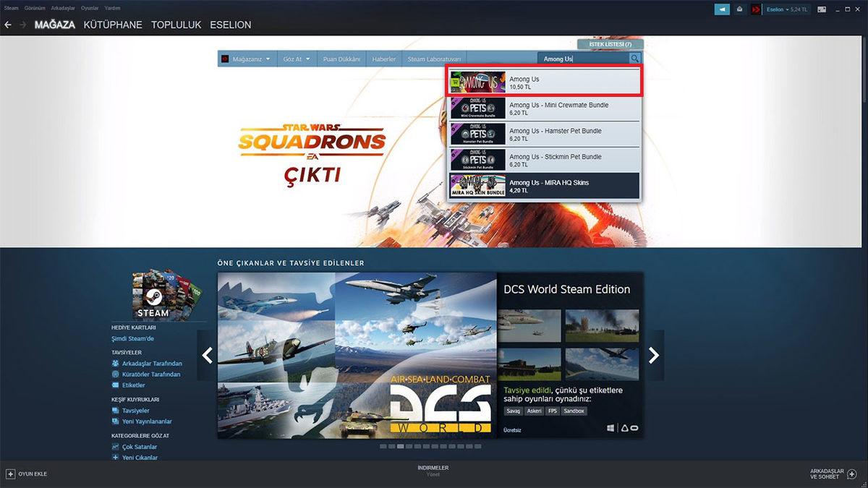This screenshot has width=868, height=488.
Task: Open Arkadaşlar ve Sohbet chat icon
Action: [851, 474]
